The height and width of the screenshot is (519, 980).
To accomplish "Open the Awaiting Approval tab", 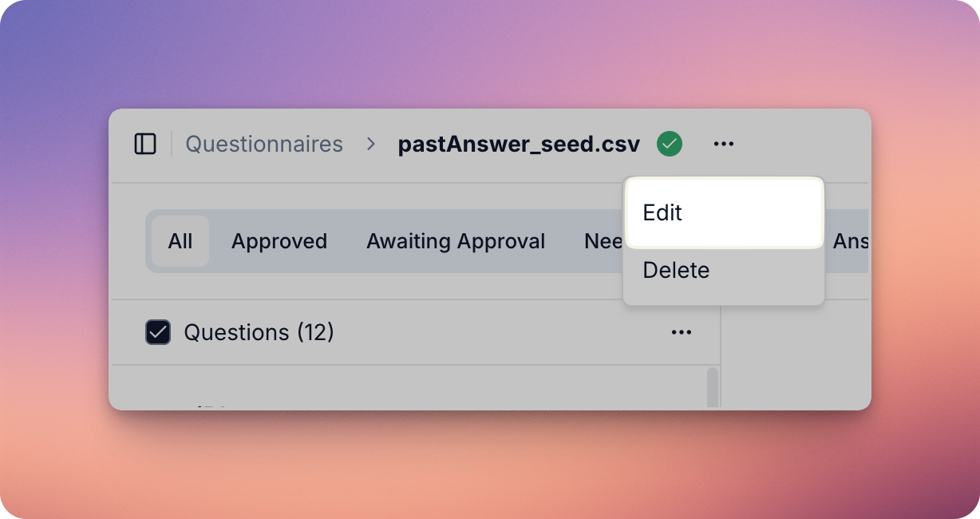I will tap(456, 241).
